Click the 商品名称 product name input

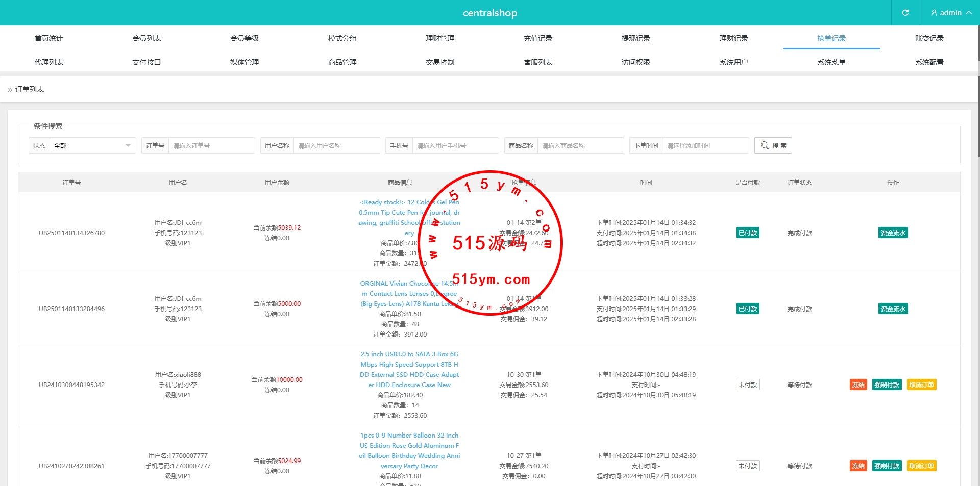580,145
